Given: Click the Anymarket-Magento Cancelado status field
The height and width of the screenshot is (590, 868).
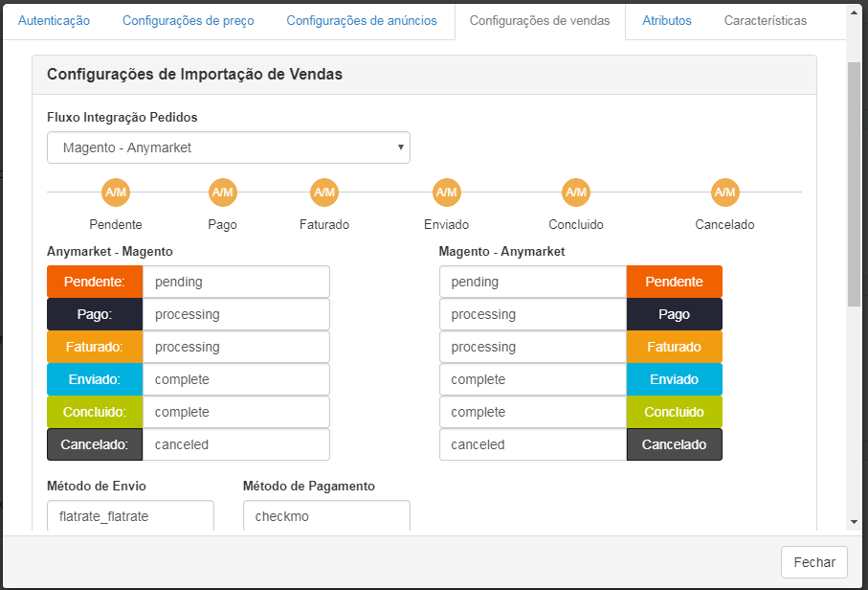Looking at the screenshot, I should (x=236, y=444).
